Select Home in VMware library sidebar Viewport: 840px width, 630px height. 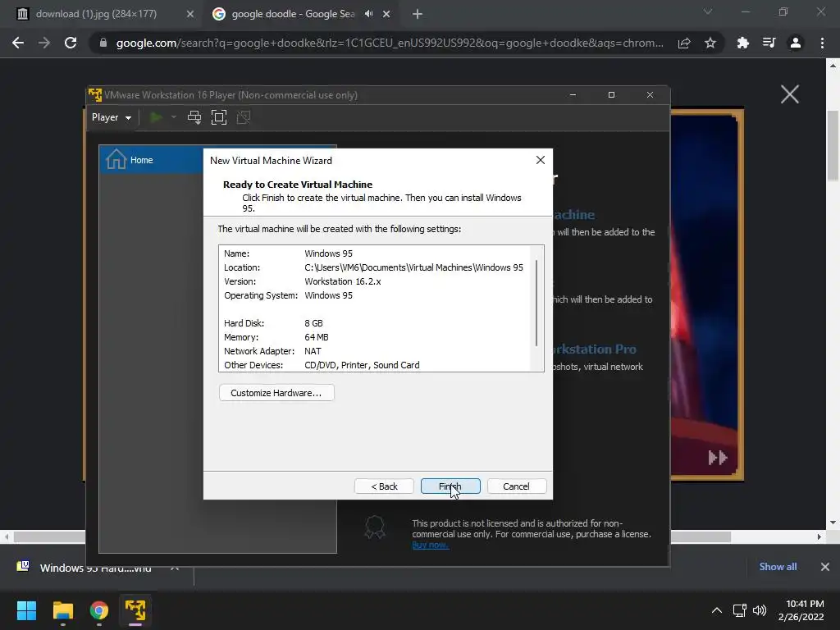click(151, 160)
